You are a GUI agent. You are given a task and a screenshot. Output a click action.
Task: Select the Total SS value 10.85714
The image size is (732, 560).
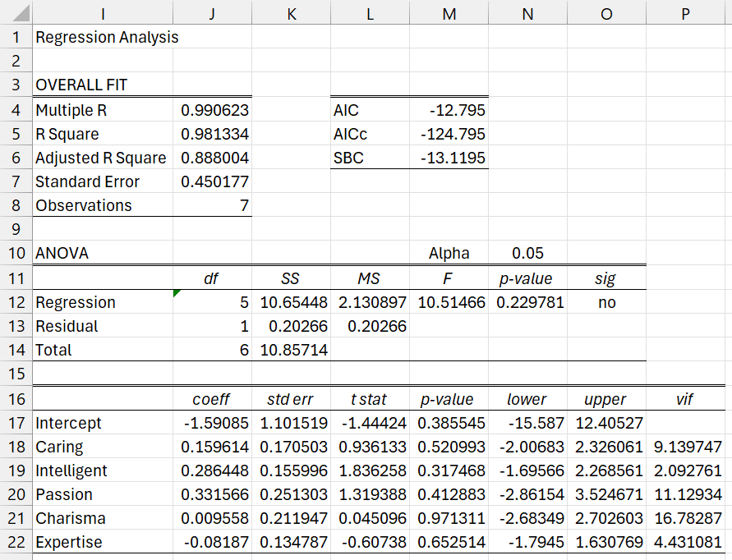[x=292, y=350]
